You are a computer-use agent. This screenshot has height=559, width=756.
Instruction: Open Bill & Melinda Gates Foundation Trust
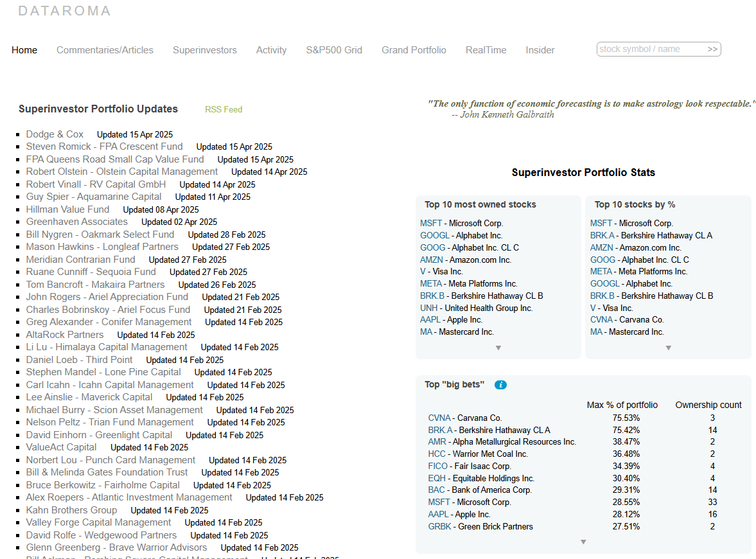tap(107, 472)
